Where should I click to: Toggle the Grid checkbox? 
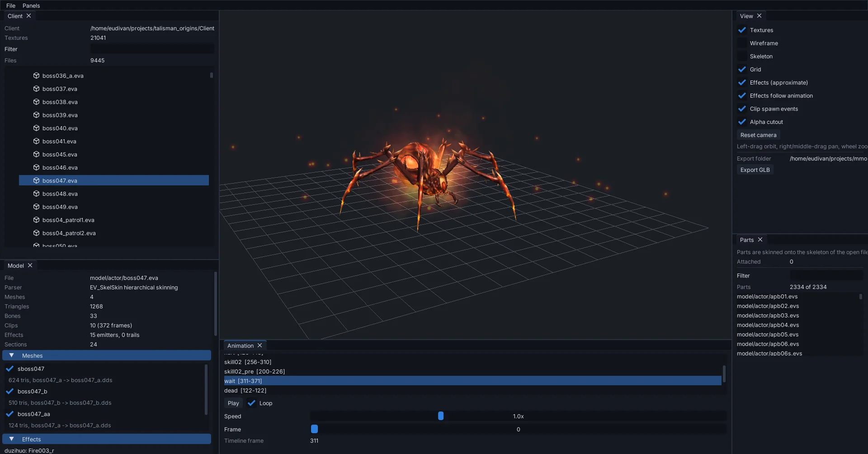tap(742, 69)
